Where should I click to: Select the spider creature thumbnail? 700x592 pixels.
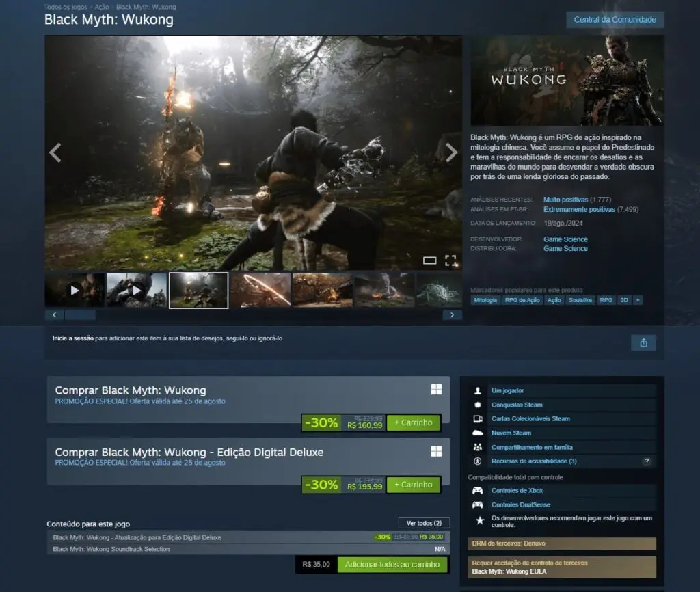point(440,291)
